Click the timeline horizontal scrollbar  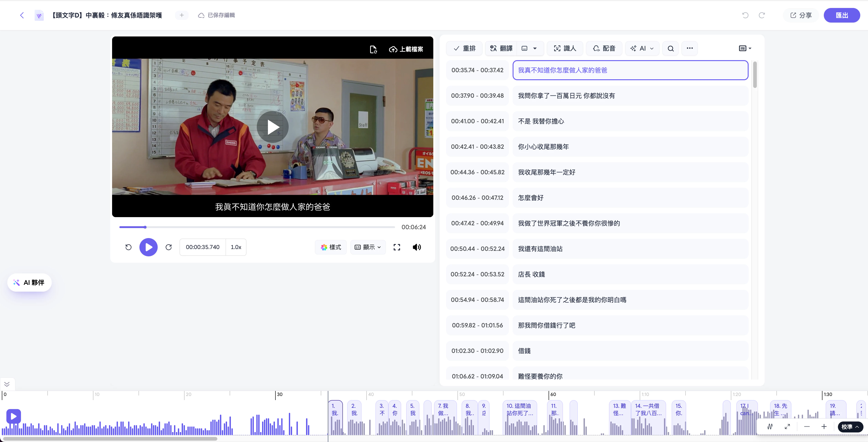[110, 439]
